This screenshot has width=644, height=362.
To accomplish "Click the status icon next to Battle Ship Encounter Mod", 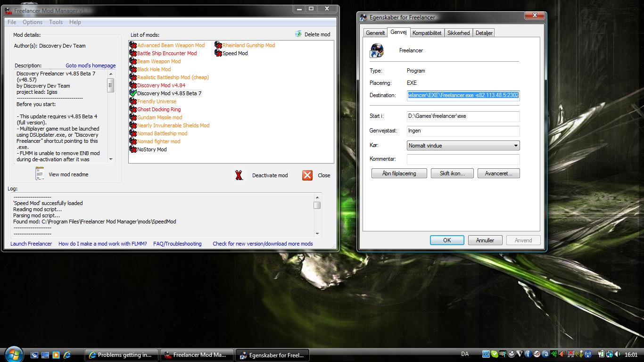I will point(133,53).
